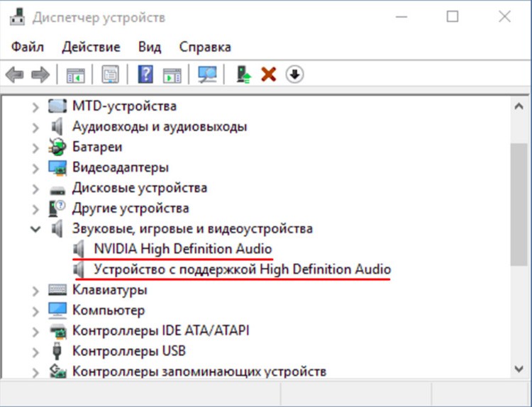532x407 pixels.
Task: Click the red X uninstall device icon
Action: 268,74
